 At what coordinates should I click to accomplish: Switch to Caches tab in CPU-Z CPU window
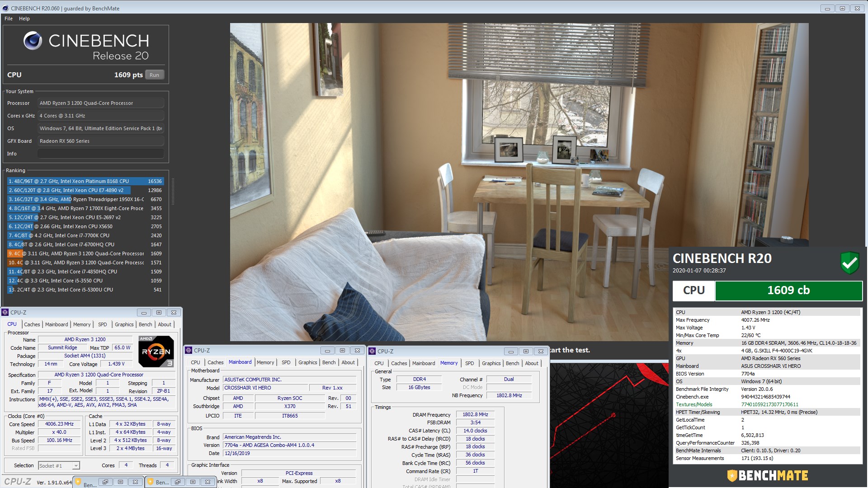point(32,324)
